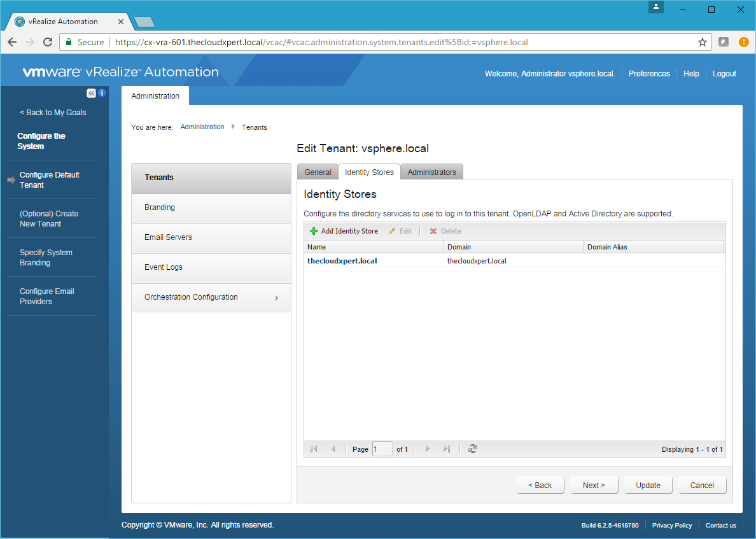
Task: Open the Administrators tab
Action: coord(431,172)
